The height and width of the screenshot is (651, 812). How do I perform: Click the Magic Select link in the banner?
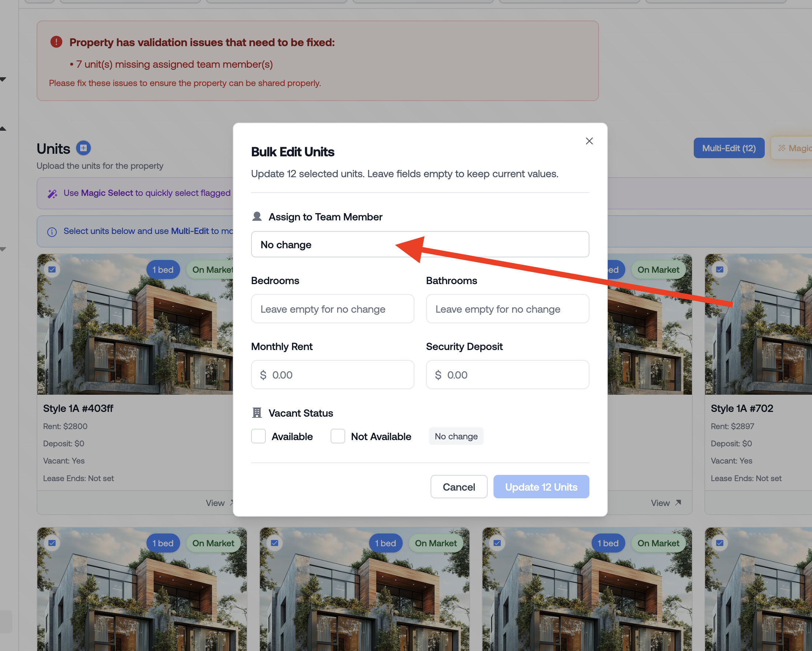(107, 193)
